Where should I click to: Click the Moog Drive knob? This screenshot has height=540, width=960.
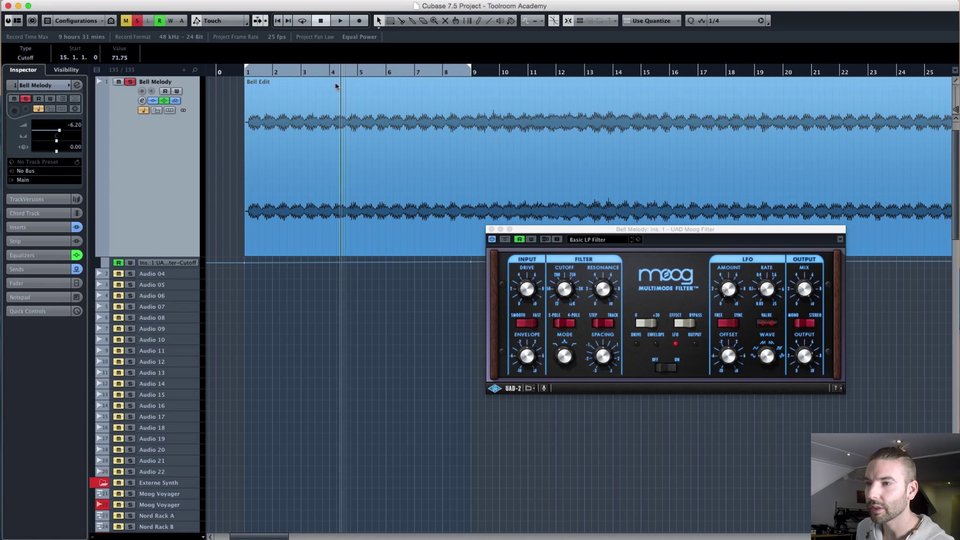527,289
